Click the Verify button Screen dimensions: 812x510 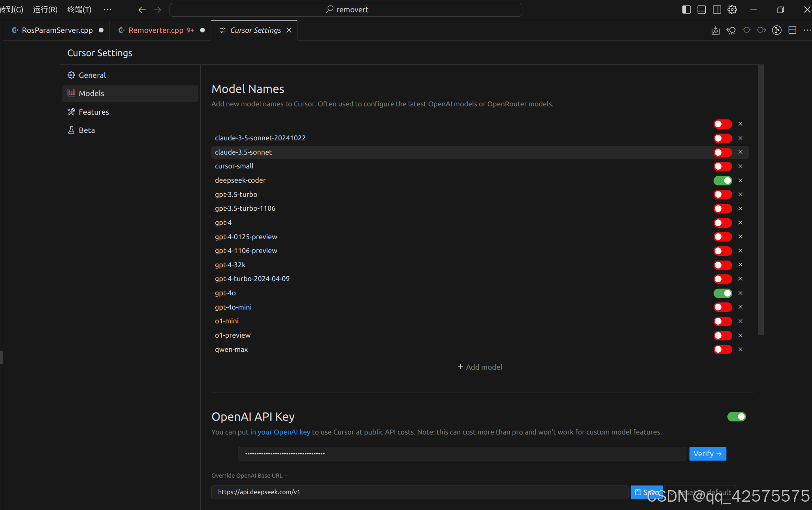[x=707, y=453]
